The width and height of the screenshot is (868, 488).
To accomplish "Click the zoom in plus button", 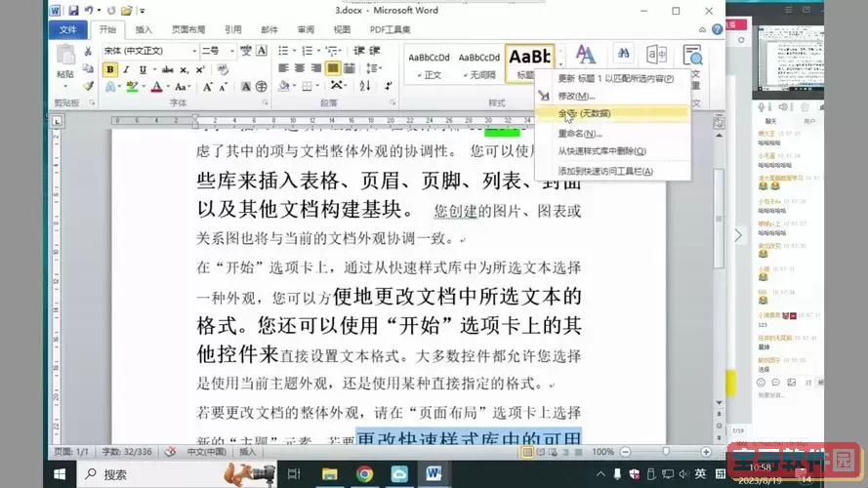I will click(x=706, y=452).
